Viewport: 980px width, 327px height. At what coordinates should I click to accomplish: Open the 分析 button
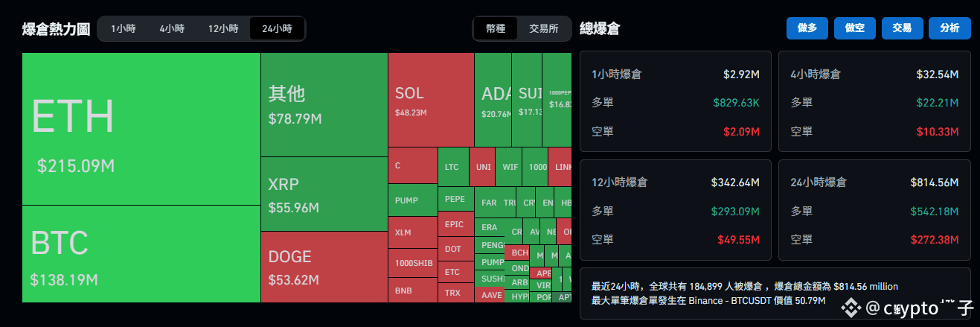(949, 28)
